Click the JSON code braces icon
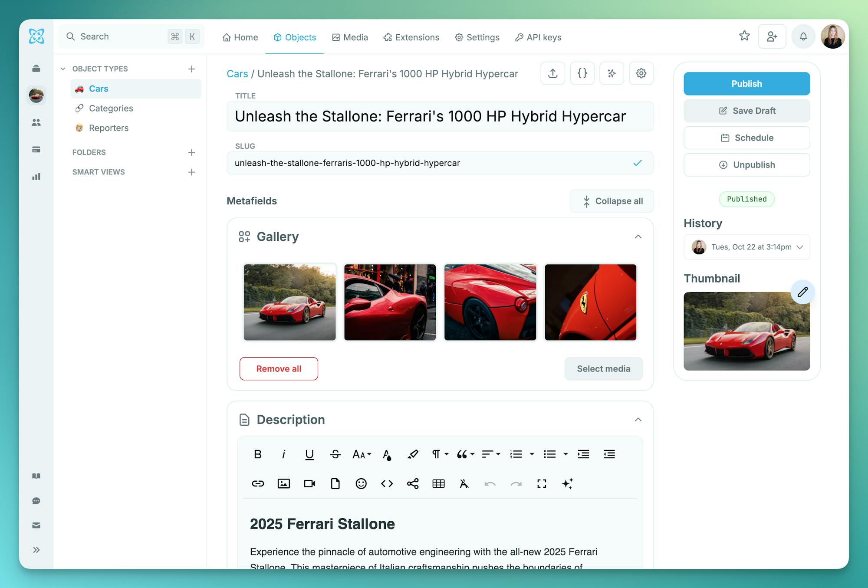868x588 pixels. click(x=582, y=73)
